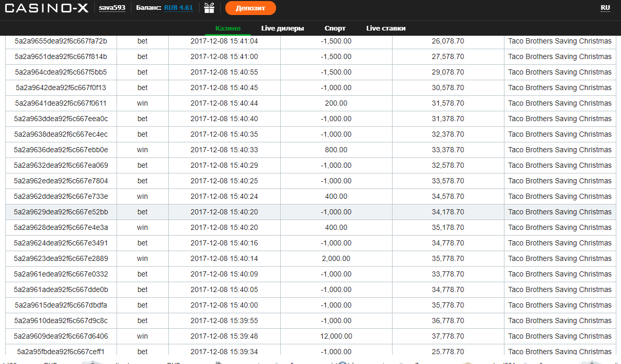The height and width of the screenshot is (364, 621).
Task: Click balance value 27,578.70
Action: click(448, 56)
